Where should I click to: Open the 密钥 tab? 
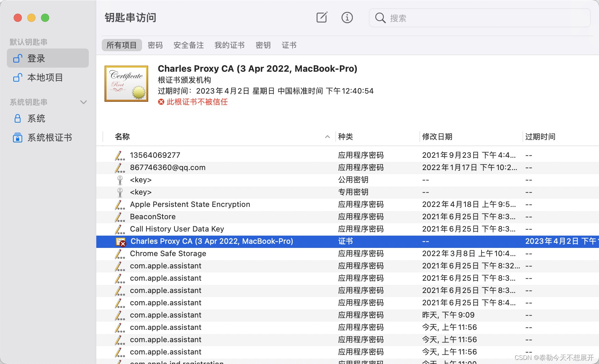point(263,45)
